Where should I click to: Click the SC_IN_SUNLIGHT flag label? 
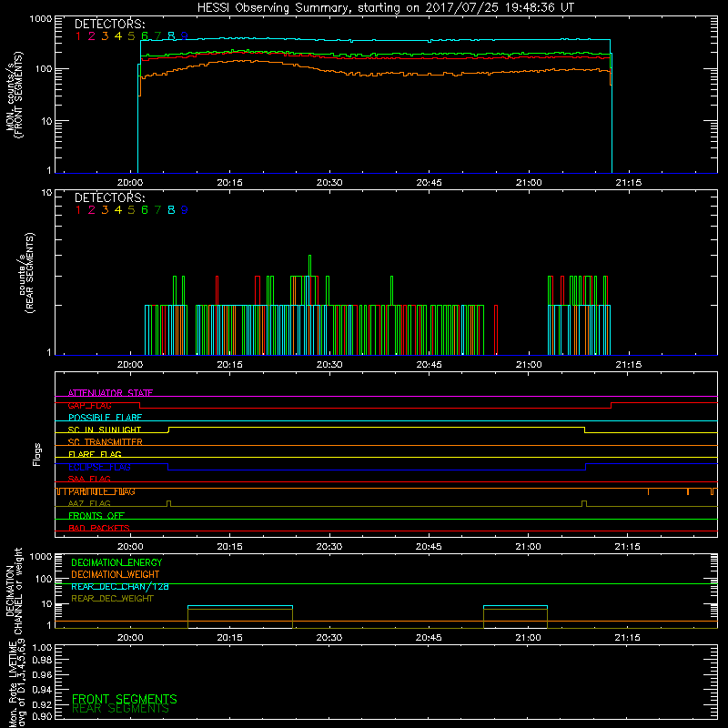click(x=105, y=430)
